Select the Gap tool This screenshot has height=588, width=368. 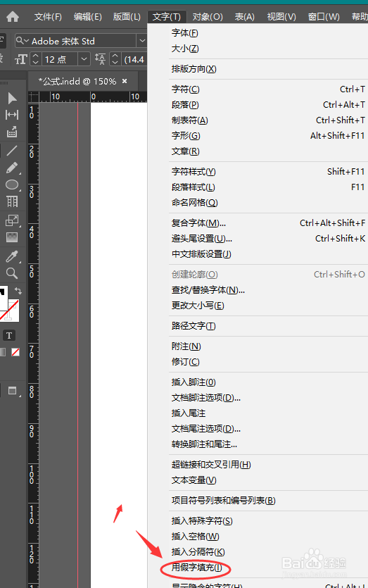12,115
